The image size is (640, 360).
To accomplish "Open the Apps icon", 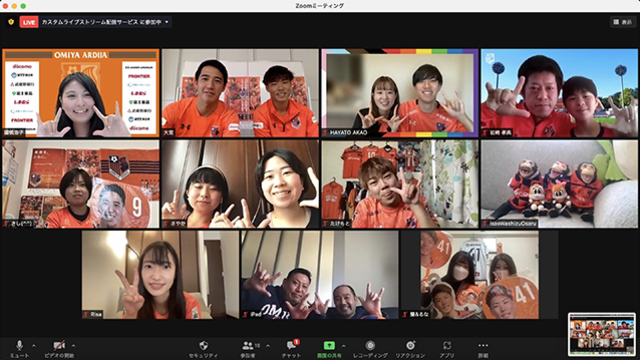I will [447, 349].
